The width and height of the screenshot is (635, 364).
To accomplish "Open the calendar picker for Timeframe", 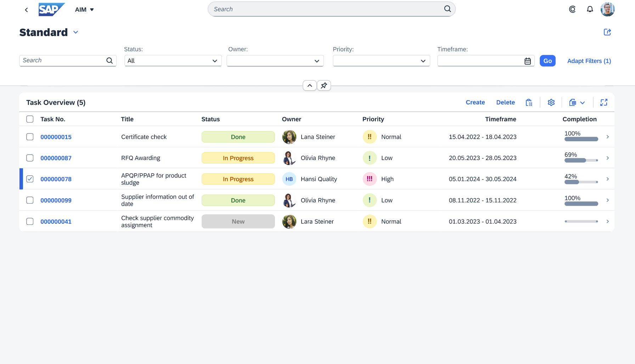I will pos(528,61).
